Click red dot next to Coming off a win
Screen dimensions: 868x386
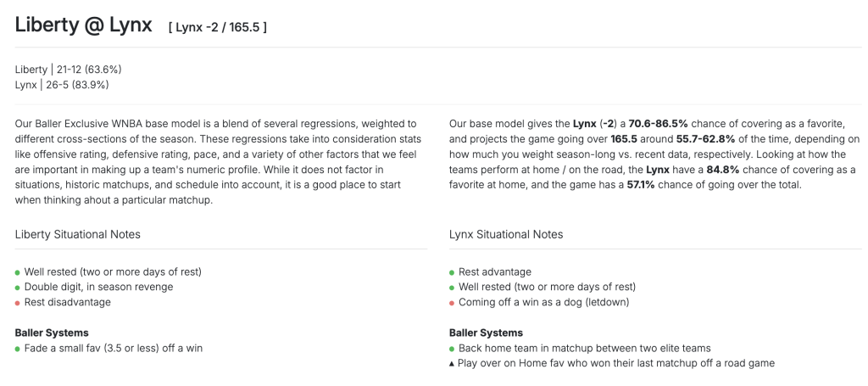click(x=452, y=302)
